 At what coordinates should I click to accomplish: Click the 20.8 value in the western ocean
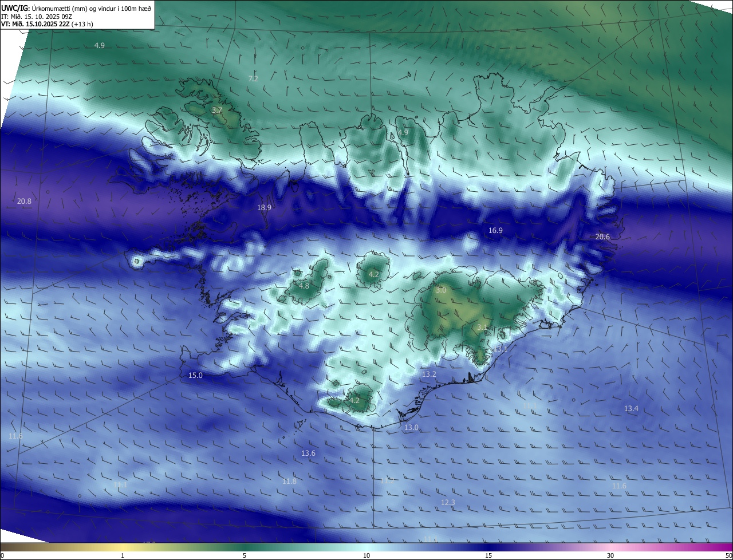pos(24,201)
